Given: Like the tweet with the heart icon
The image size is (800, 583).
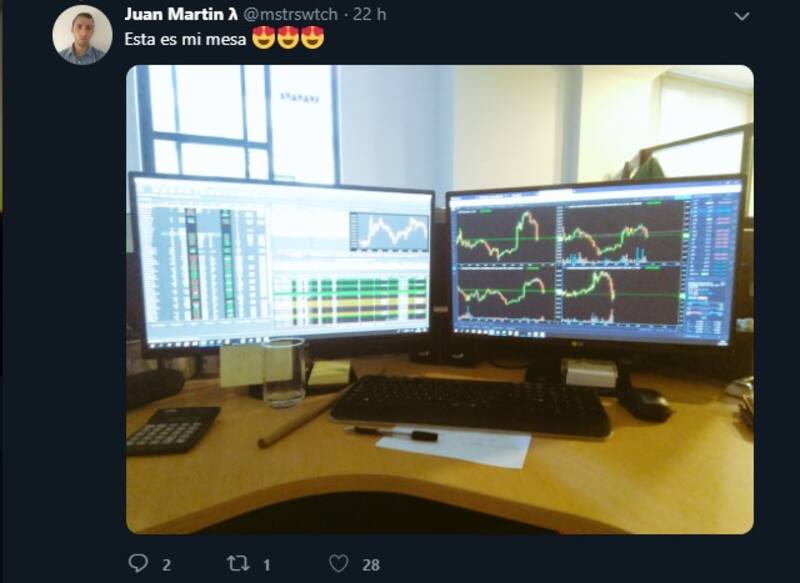Looking at the screenshot, I should pos(338,564).
